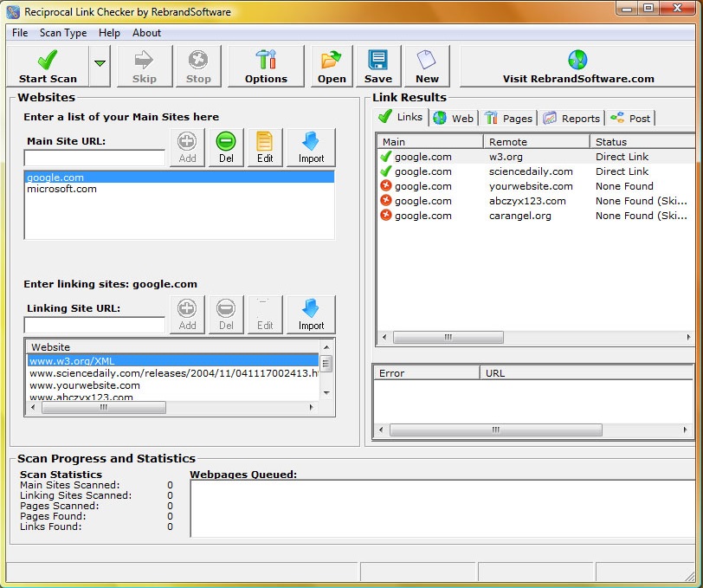The height and width of the screenshot is (588, 703).
Task: Click the Edit notepad icon for main sites
Action: tap(265, 147)
